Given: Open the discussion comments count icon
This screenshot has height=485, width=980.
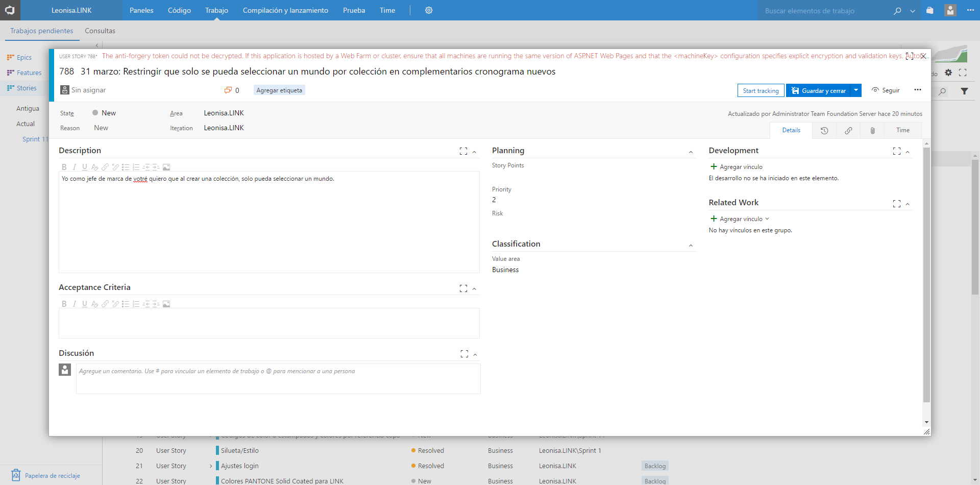Looking at the screenshot, I should 228,90.
